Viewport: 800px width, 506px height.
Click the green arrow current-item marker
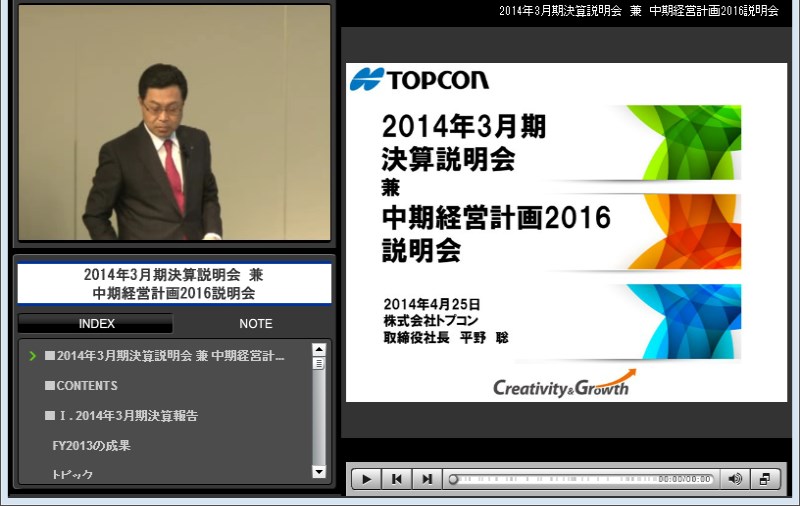[33, 356]
